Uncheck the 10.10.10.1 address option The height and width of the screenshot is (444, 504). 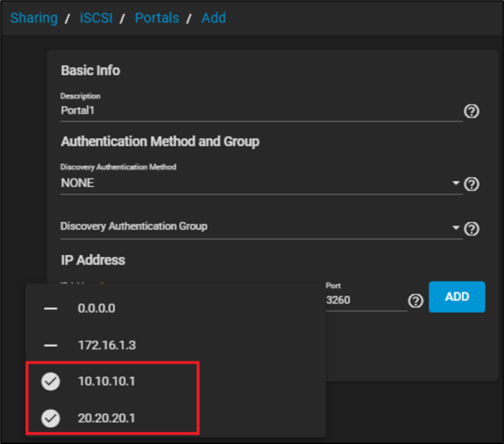pyautogui.click(x=51, y=382)
